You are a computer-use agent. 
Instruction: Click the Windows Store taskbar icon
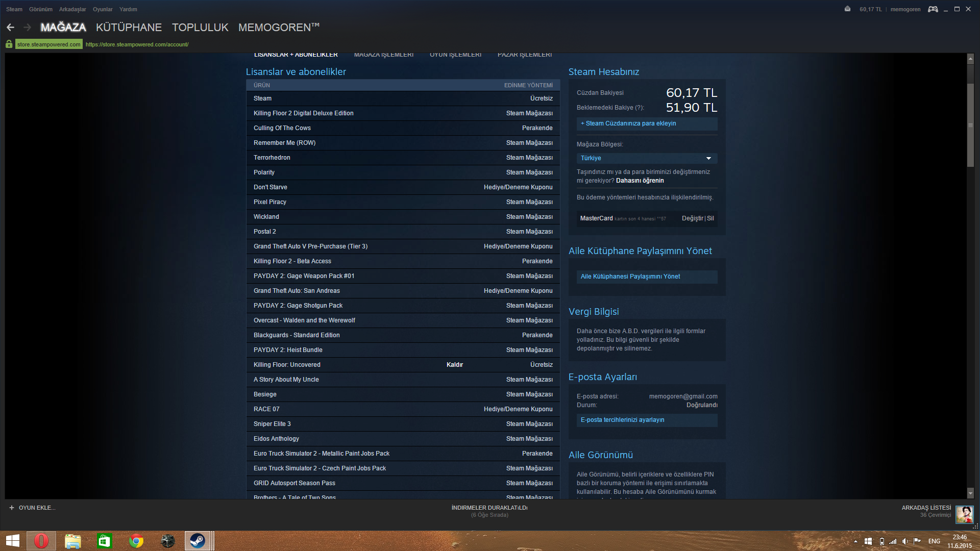104,541
